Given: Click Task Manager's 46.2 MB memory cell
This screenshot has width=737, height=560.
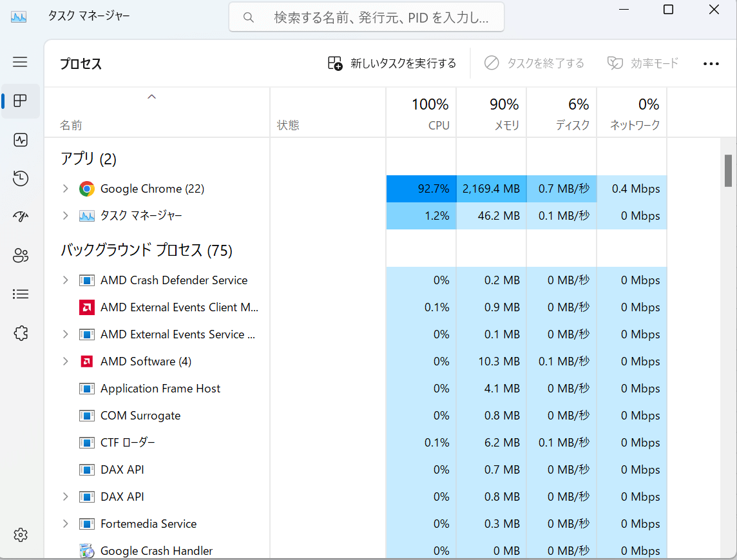Looking at the screenshot, I should coord(491,216).
